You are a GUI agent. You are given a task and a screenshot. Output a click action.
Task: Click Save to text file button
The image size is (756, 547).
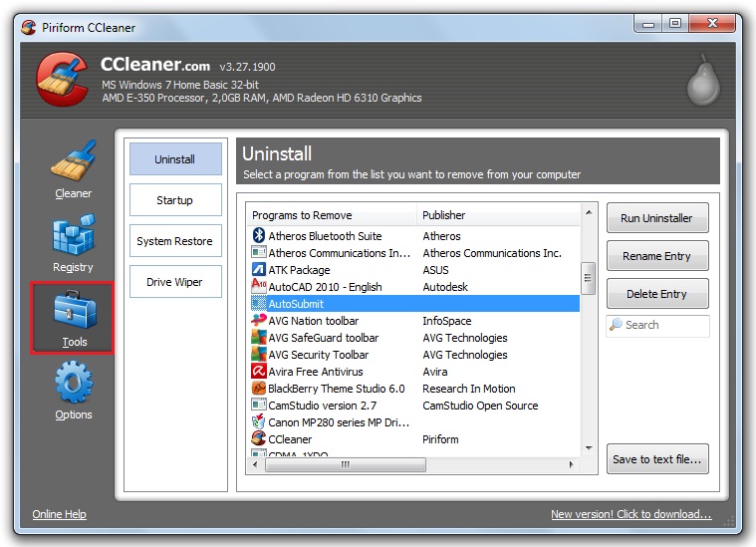tap(657, 459)
